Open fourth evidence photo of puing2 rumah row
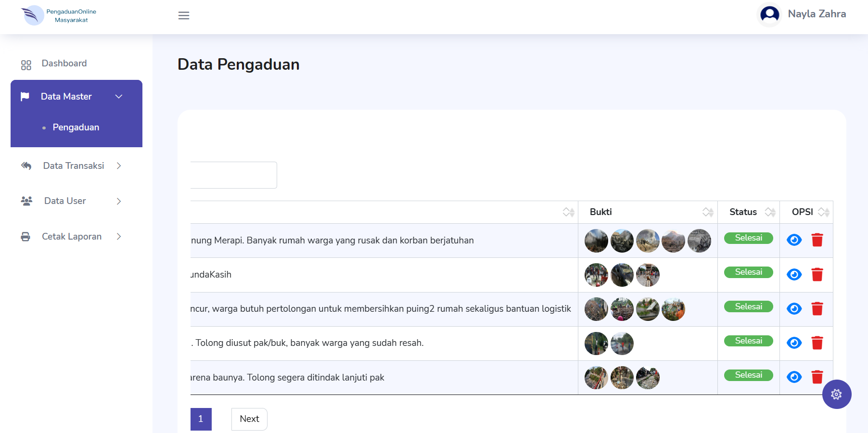 point(673,309)
